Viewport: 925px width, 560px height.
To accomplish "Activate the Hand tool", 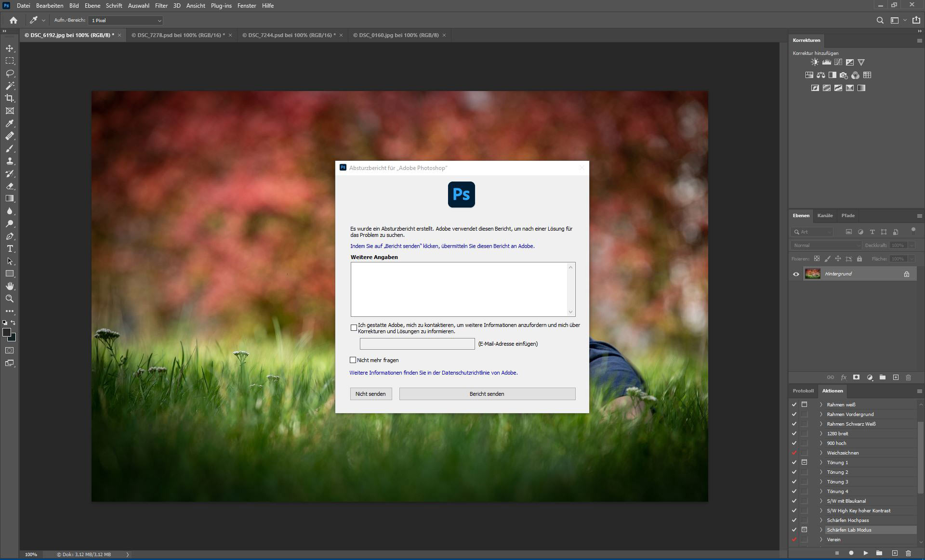I will click(x=10, y=286).
